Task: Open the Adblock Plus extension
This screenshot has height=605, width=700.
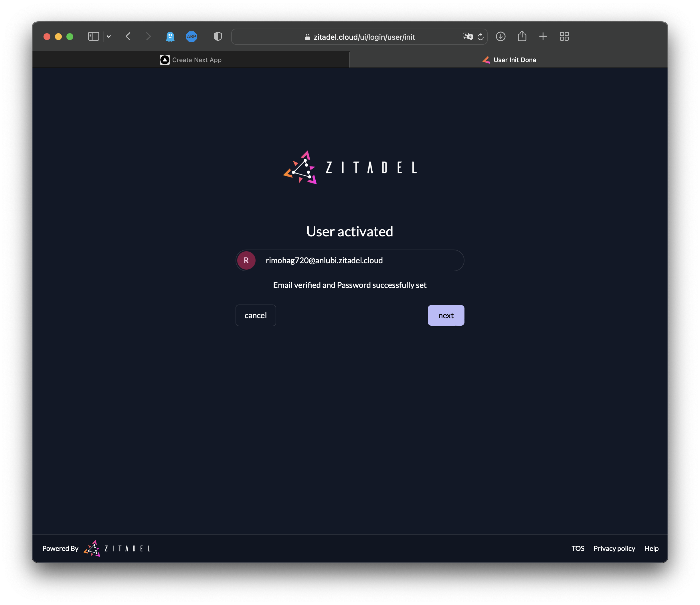Action: point(191,36)
